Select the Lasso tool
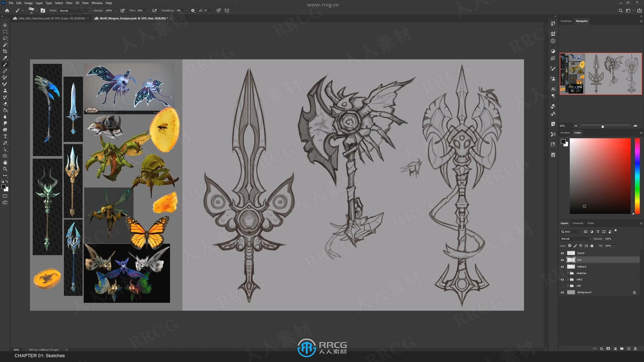The image size is (644, 362). [x=5, y=38]
